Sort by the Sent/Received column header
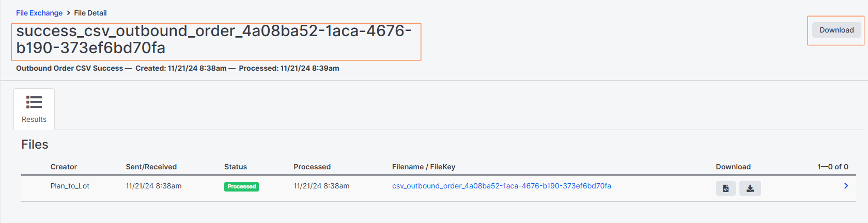This screenshot has height=223, width=868. click(x=151, y=167)
